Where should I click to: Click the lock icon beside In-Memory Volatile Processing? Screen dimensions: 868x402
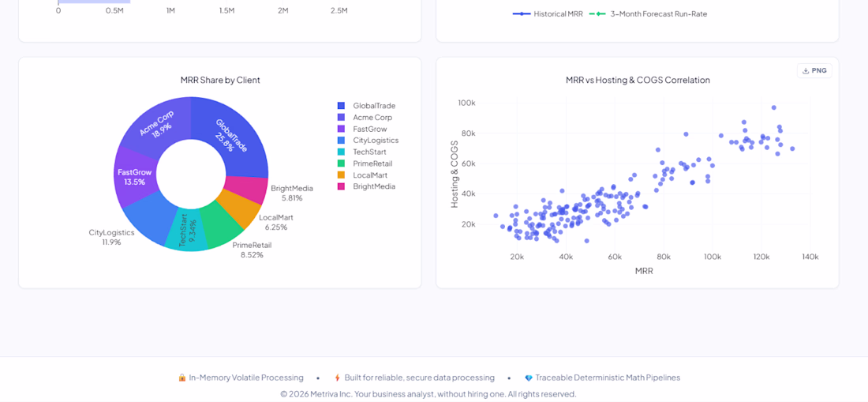click(x=182, y=378)
